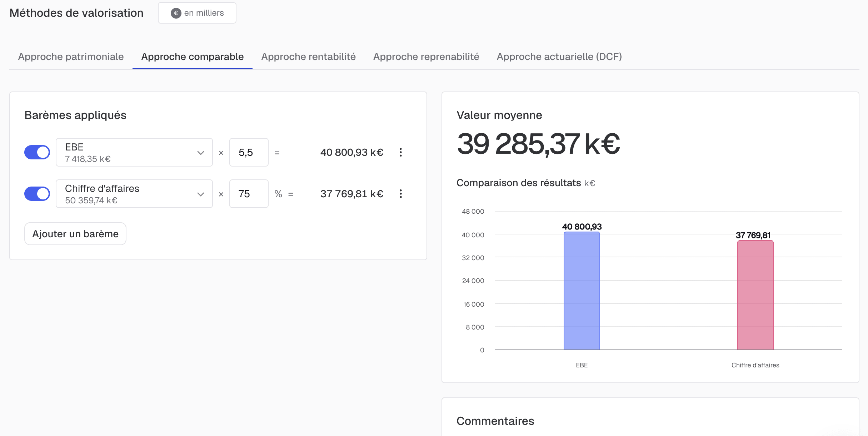Open three-dot menu for Chiffre d'affaires row
This screenshot has width=868, height=436.
pyautogui.click(x=401, y=194)
